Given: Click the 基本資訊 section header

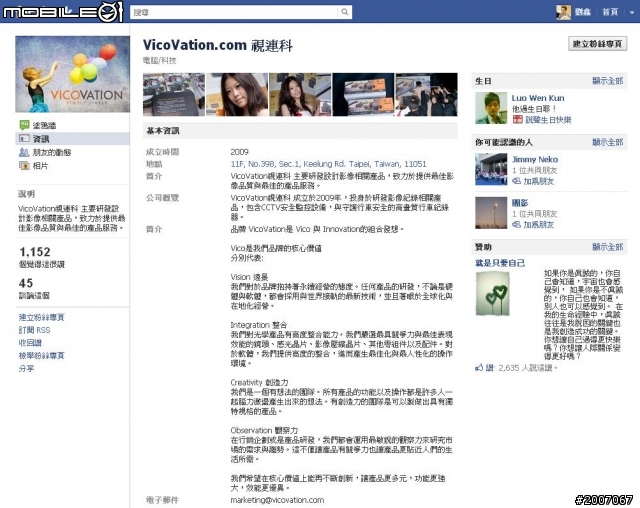Looking at the screenshot, I should pos(300,131).
